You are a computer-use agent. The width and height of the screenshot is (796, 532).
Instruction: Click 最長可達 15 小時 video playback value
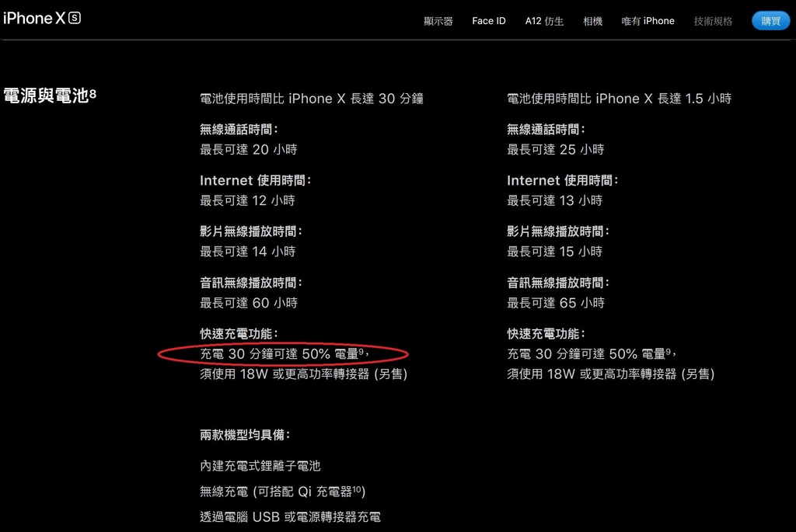click(555, 252)
